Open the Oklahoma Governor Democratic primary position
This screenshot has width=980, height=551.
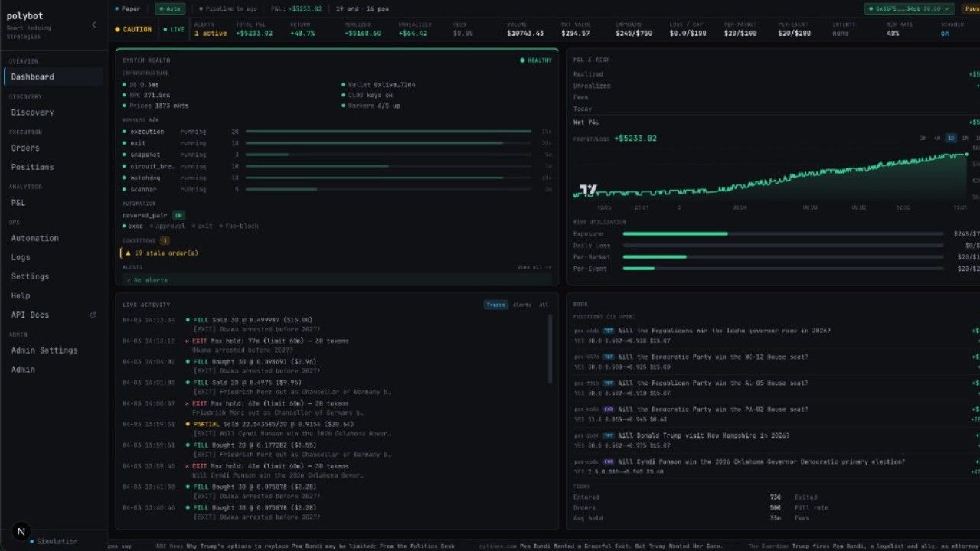pos(776,466)
